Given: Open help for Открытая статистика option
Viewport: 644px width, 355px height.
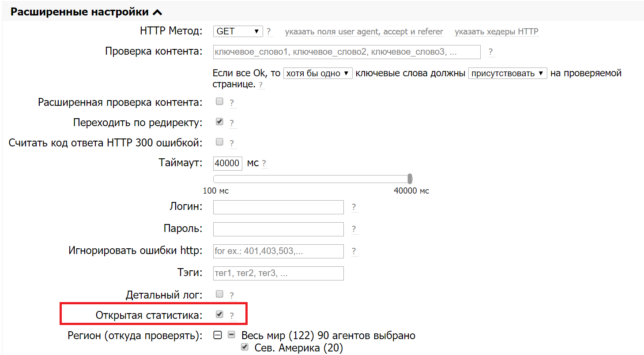Looking at the screenshot, I should tap(232, 314).
